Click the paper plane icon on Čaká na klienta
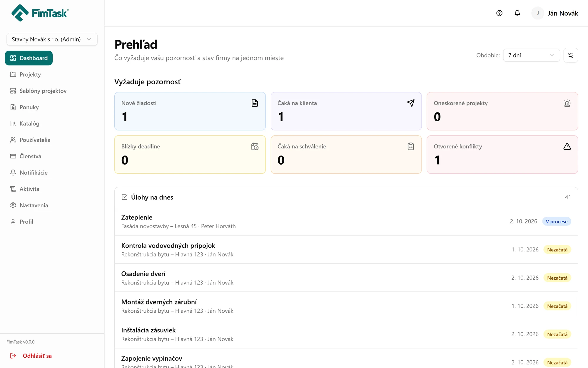The width and height of the screenshot is (588, 368). pyautogui.click(x=411, y=103)
